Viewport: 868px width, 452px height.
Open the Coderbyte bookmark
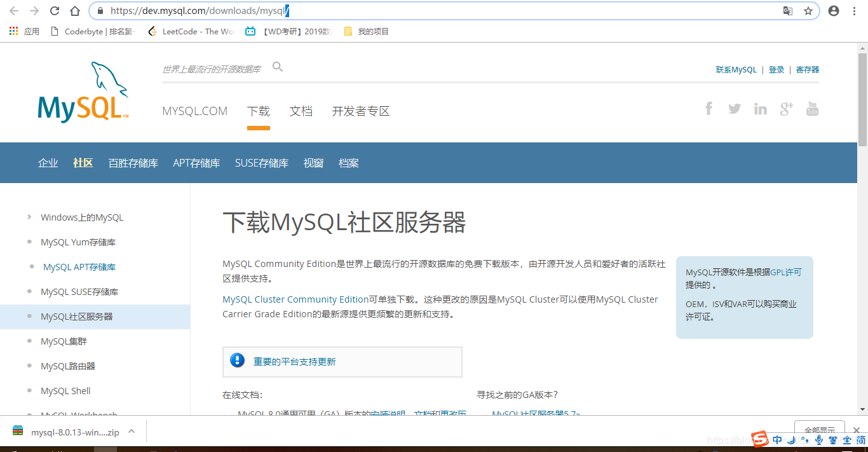93,31
